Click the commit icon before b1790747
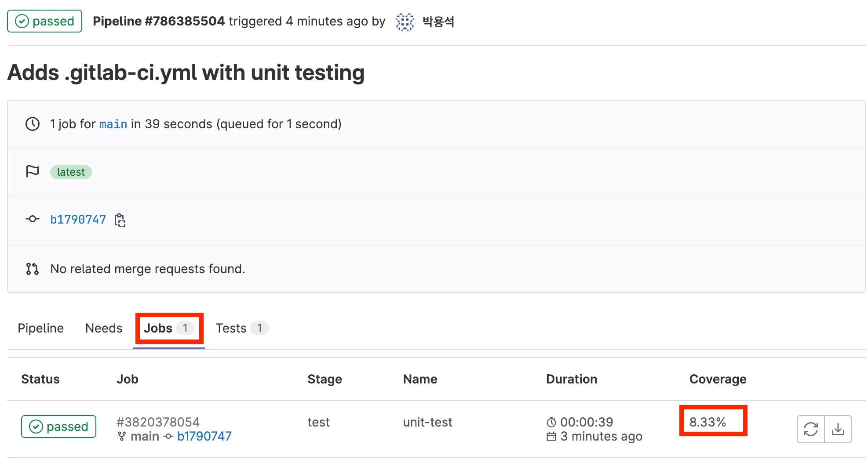This screenshot has width=868, height=470. click(x=33, y=219)
